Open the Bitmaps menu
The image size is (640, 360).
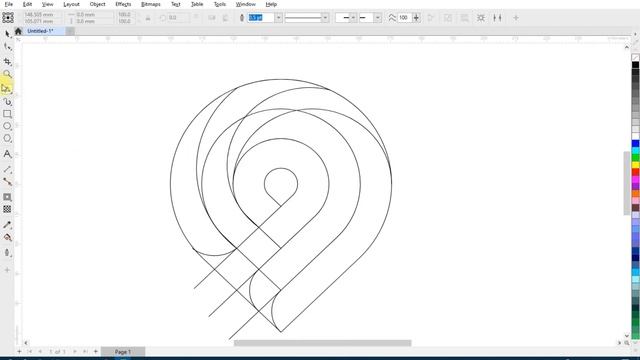[151, 4]
